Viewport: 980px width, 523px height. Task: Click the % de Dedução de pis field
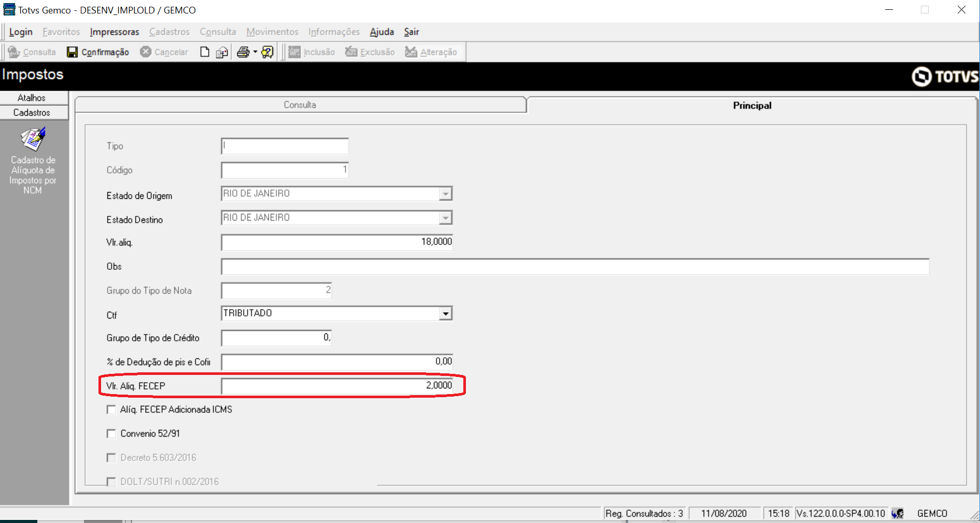[337, 362]
